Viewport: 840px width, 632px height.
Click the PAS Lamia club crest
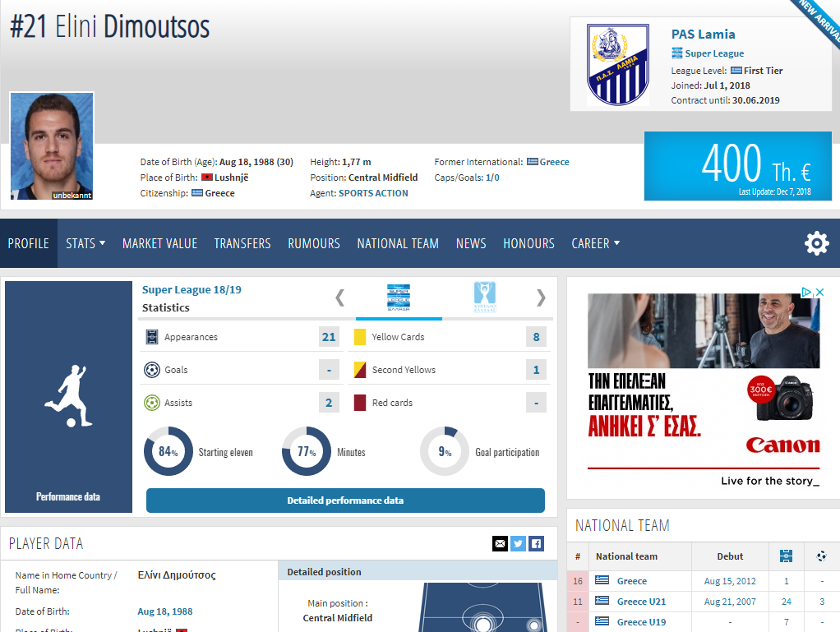tap(618, 64)
